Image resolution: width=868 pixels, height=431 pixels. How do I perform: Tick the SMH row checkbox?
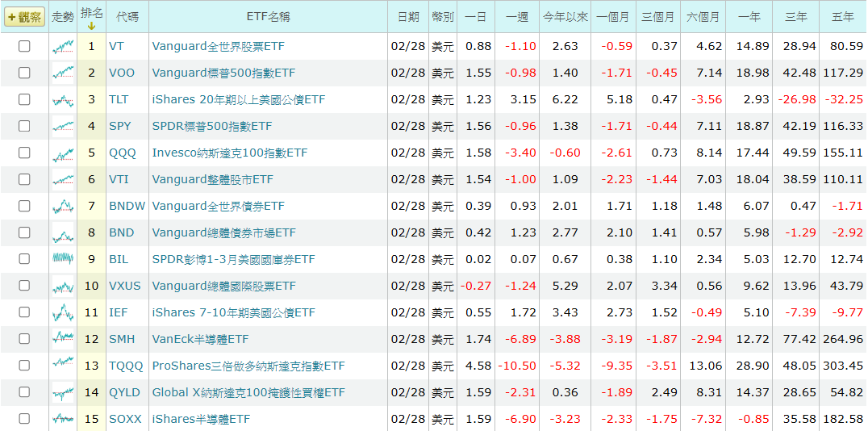(24, 338)
